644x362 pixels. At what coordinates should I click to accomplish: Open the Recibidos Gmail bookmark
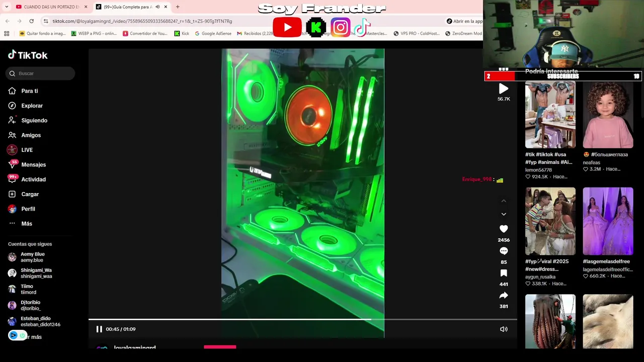[x=255, y=34]
